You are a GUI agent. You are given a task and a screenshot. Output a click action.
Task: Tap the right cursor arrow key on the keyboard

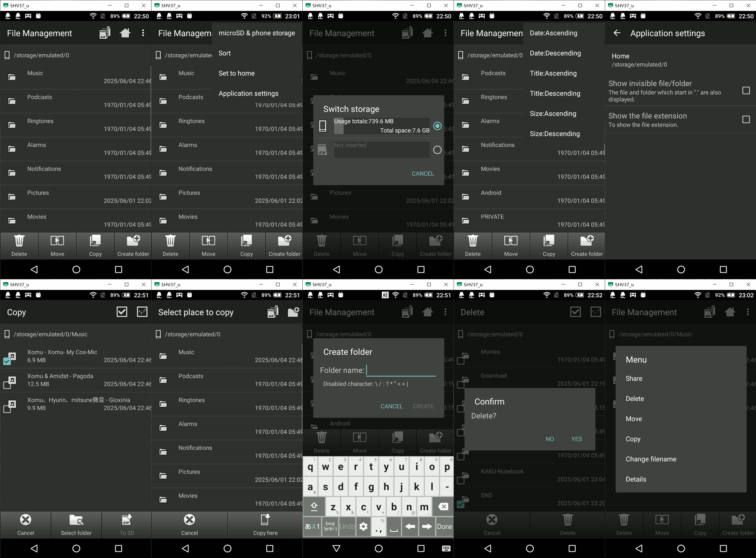[x=427, y=526]
